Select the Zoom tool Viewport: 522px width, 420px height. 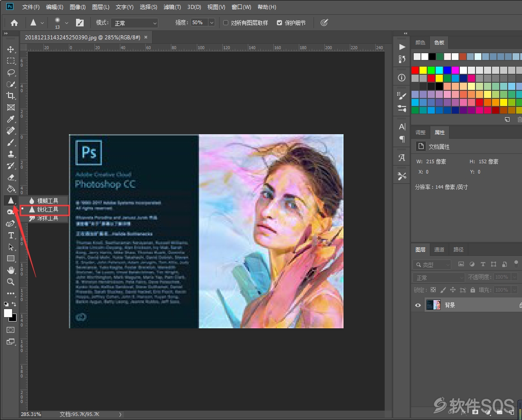point(11,281)
